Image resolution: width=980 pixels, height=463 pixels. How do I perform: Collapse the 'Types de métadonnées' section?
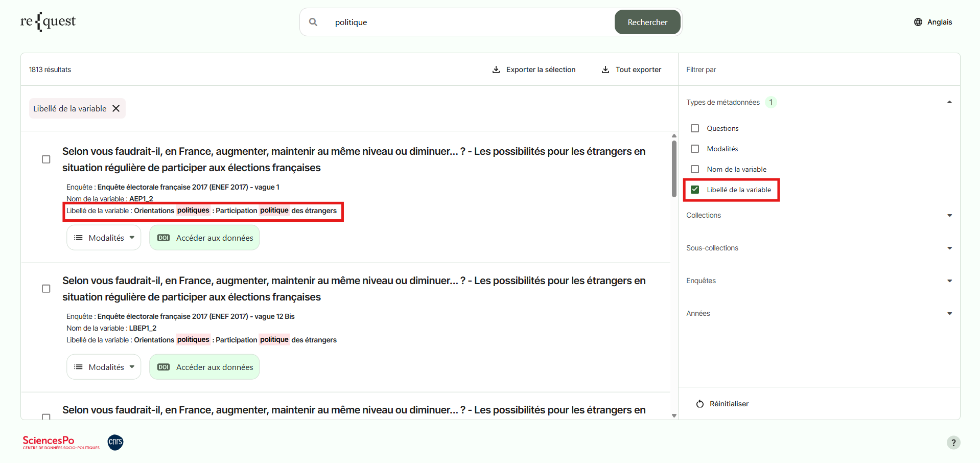click(x=949, y=102)
